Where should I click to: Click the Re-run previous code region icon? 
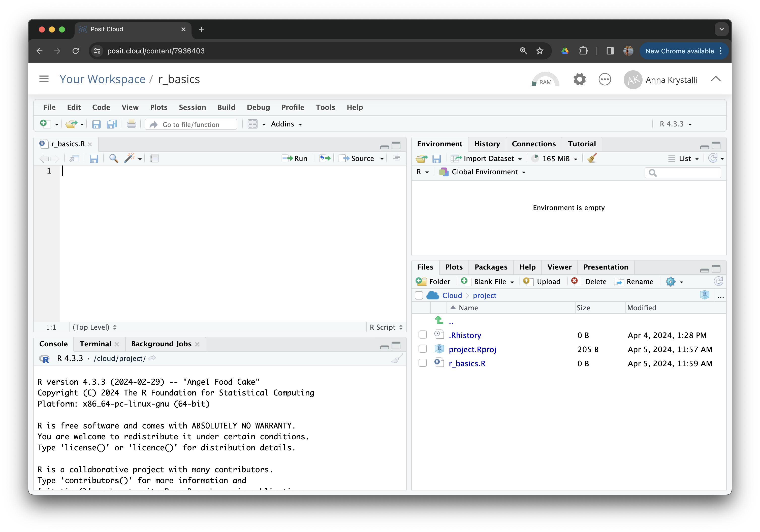[x=325, y=158]
